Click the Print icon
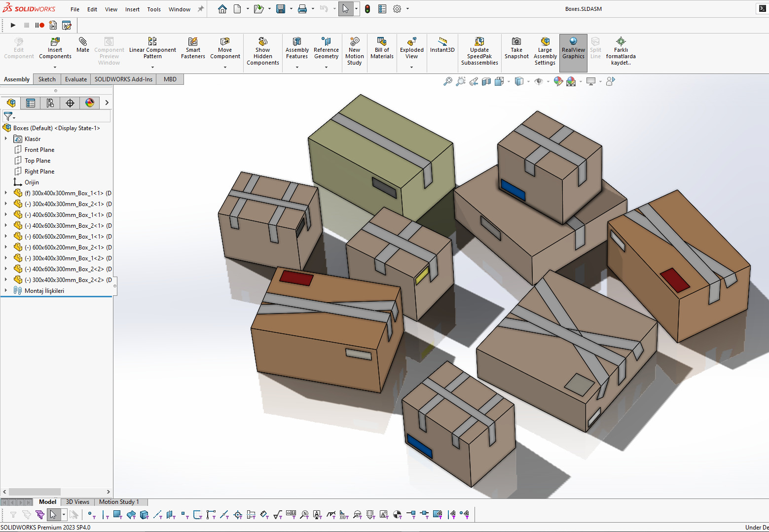 click(x=302, y=9)
